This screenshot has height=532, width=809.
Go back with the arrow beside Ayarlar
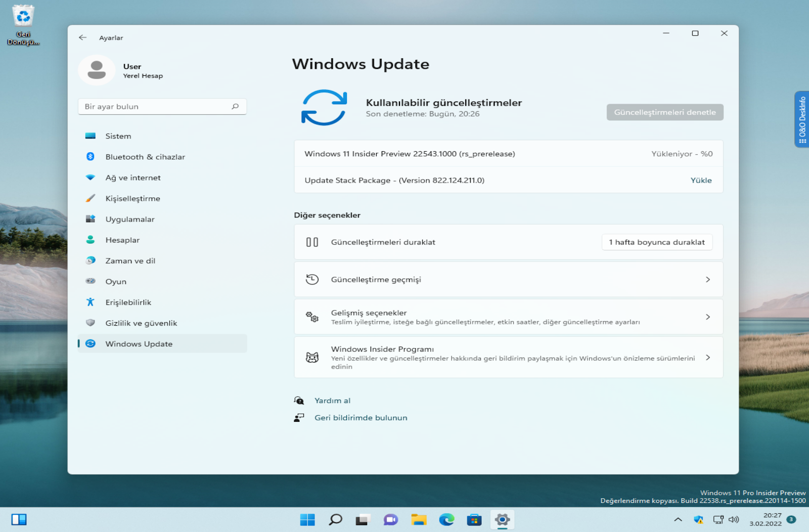pos(83,37)
